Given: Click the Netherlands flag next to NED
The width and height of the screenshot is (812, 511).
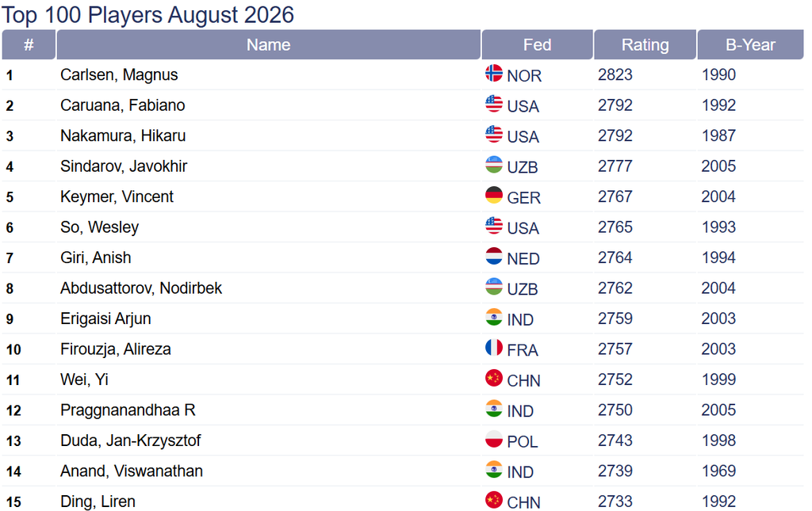Looking at the screenshot, I should click(493, 256).
